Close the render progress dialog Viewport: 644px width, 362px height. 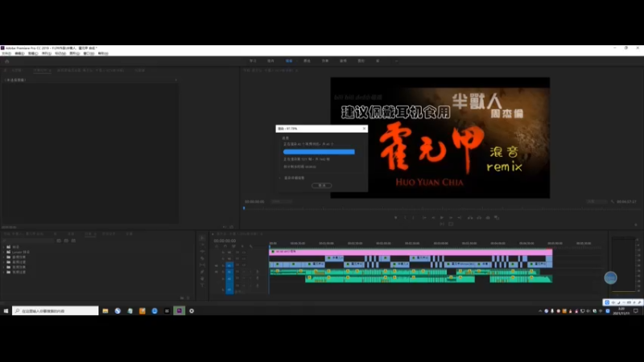(364, 129)
